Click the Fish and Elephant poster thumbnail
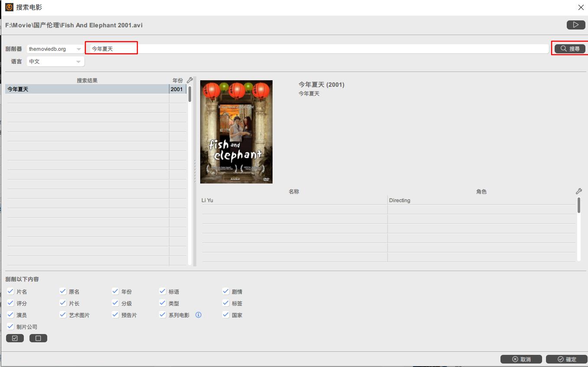 [x=236, y=132]
